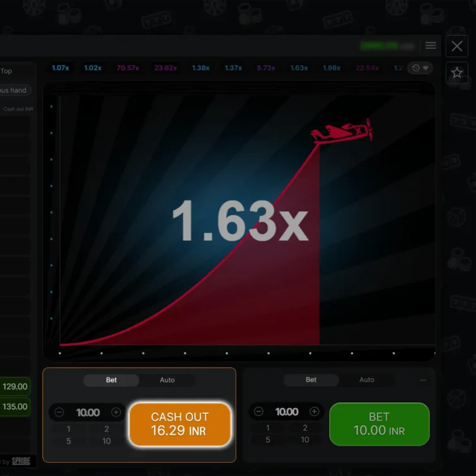Click left bet amount field 10.00

(88, 413)
